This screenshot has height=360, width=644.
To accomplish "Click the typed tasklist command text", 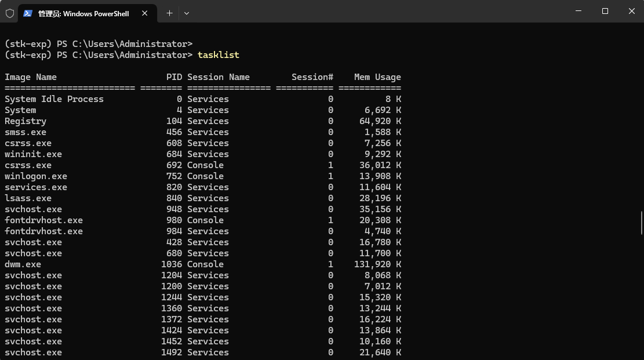I will point(218,55).
